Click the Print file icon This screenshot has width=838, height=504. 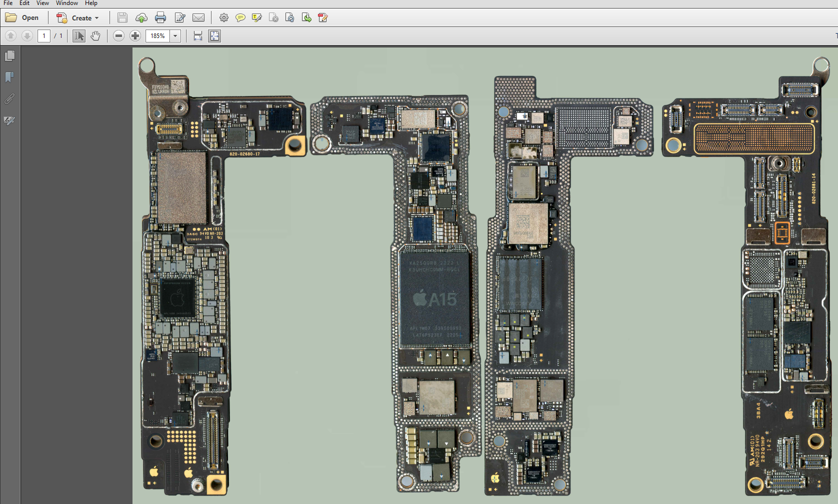coord(160,18)
